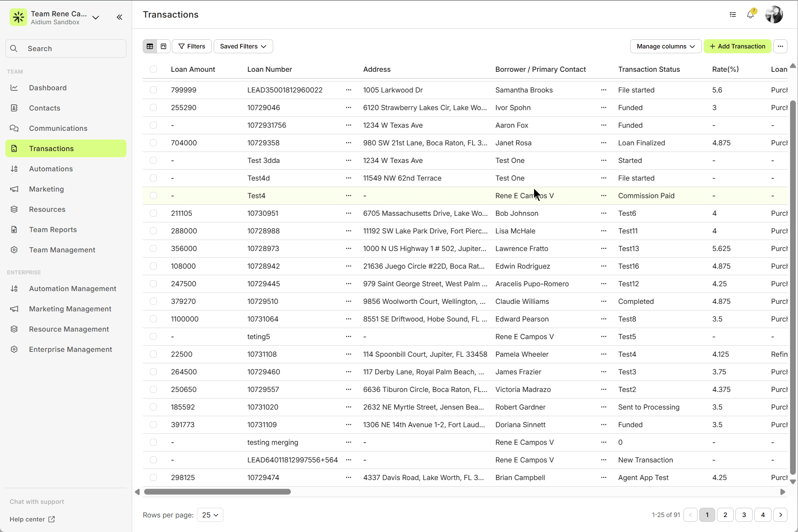
Task: Check the row for loan 10729046
Action: pos(153,107)
